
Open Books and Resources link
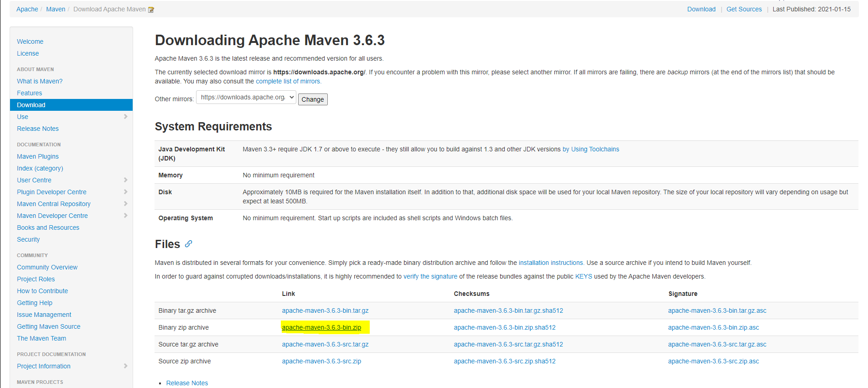(x=48, y=228)
